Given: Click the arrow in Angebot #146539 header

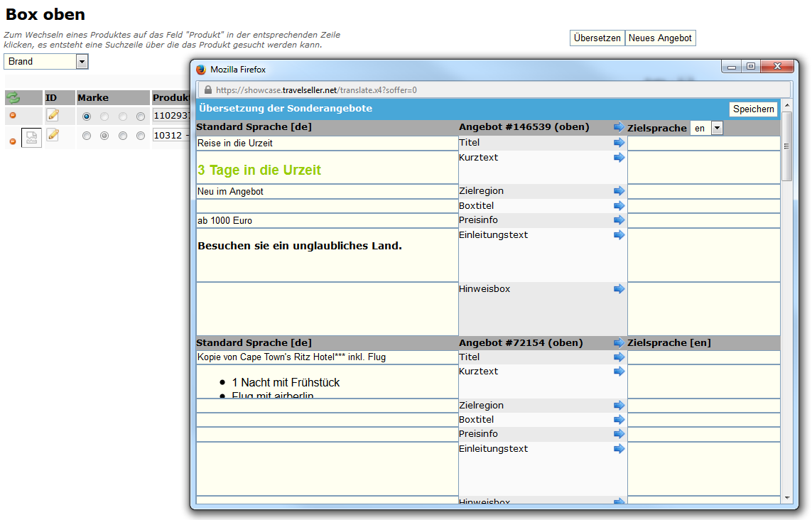Looking at the screenshot, I should 619,127.
